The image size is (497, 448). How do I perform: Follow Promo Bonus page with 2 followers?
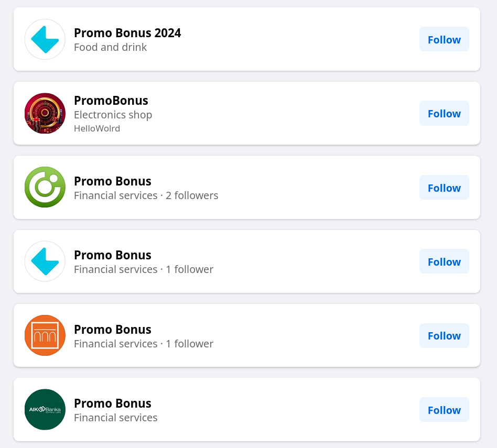pyautogui.click(x=444, y=188)
